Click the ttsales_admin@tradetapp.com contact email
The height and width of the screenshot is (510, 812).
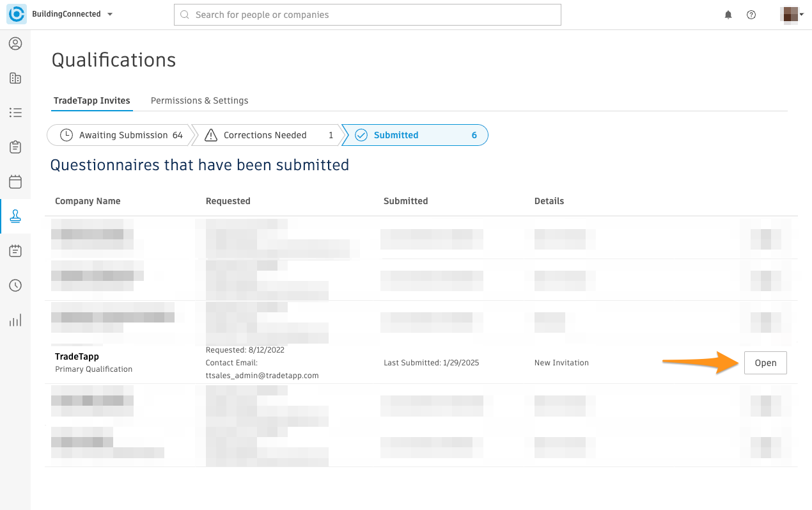(x=262, y=376)
